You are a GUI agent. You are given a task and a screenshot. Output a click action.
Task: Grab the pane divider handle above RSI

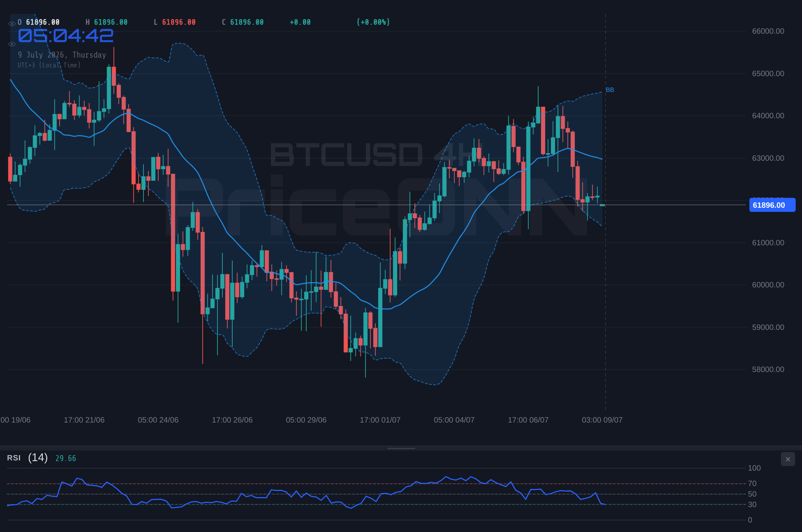coord(401,448)
